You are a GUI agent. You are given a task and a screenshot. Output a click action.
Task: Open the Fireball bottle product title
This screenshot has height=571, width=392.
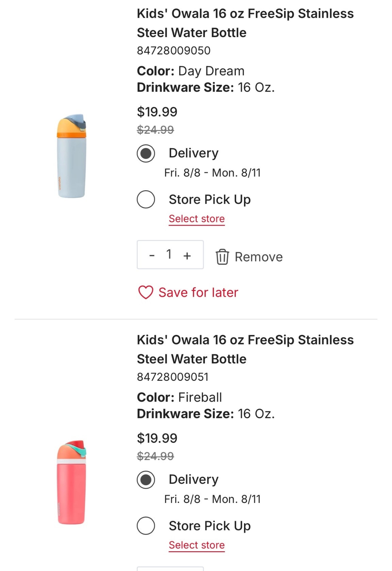click(245, 349)
